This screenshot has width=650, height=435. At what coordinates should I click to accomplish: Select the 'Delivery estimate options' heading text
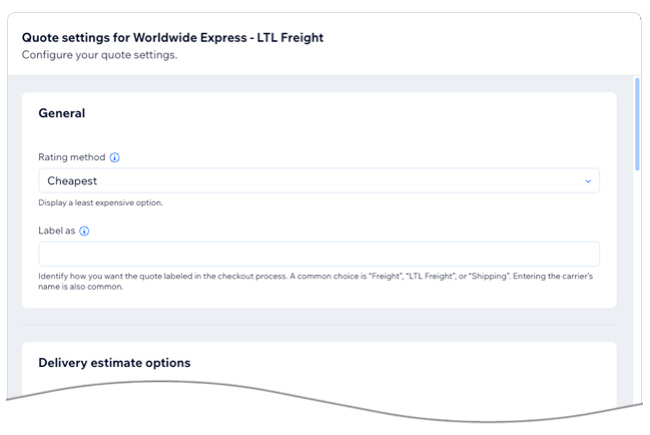[114, 363]
